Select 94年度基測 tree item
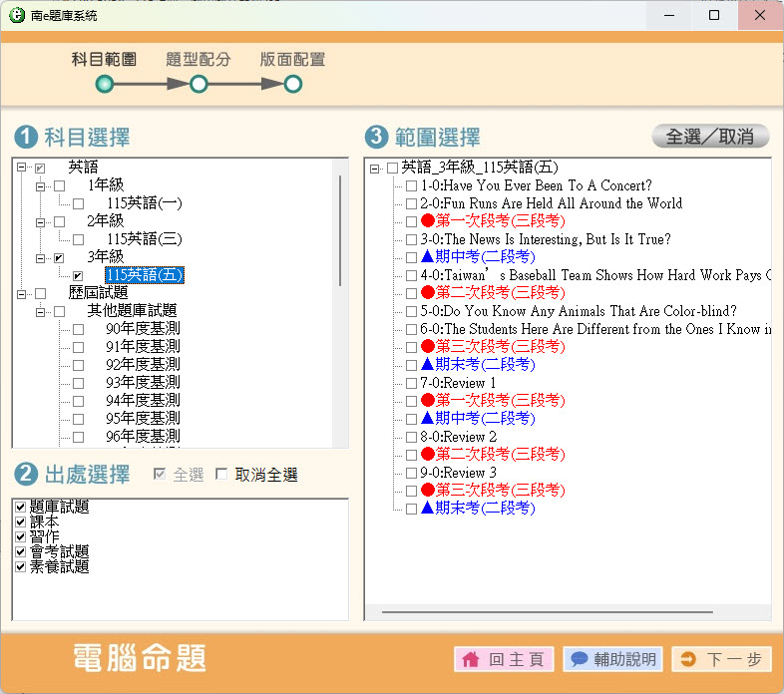 pos(143,401)
